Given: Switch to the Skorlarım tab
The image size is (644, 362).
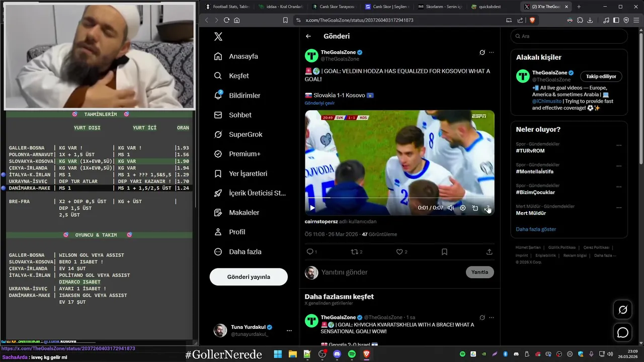Looking at the screenshot, I should [440, 7].
